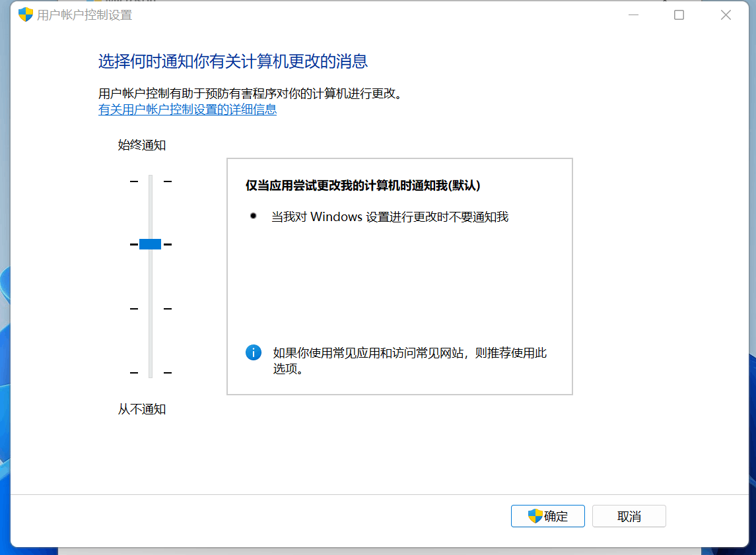
Task: Click the UAC shield icon in title bar
Action: coord(26,15)
